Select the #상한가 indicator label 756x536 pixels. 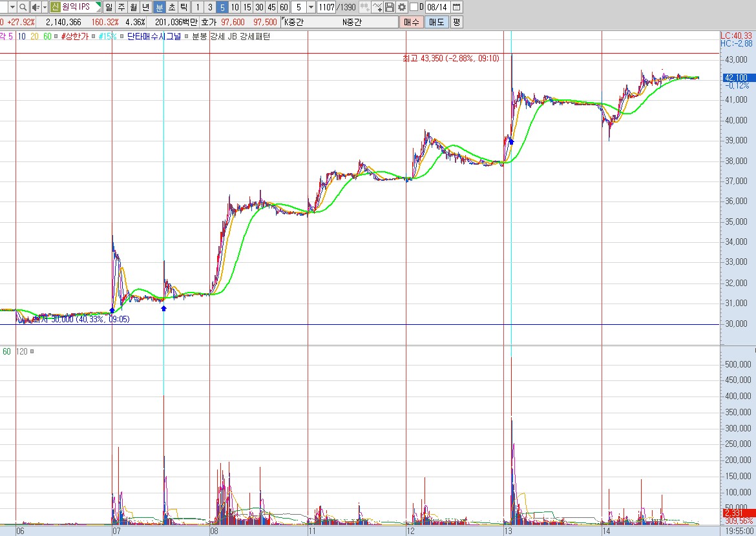(x=75, y=36)
